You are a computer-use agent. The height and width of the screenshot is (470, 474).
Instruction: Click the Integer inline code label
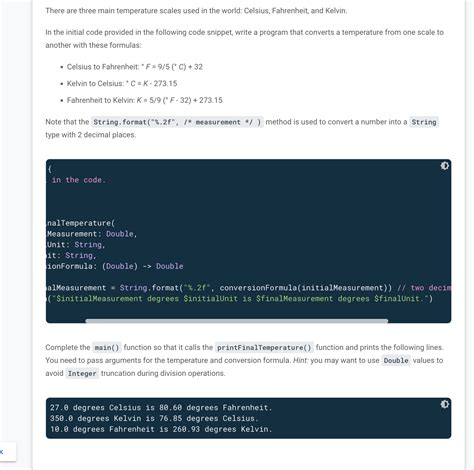[x=82, y=373]
